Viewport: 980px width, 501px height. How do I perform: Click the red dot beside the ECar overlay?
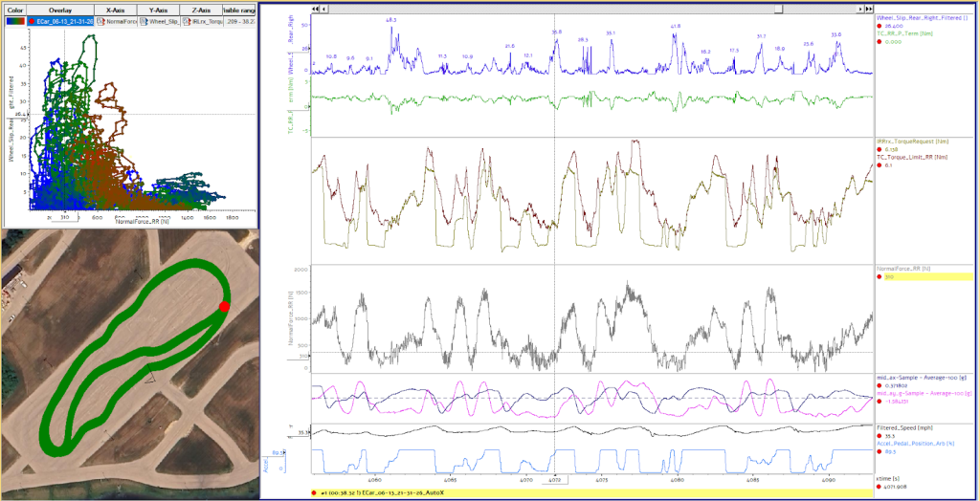tap(32, 20)
